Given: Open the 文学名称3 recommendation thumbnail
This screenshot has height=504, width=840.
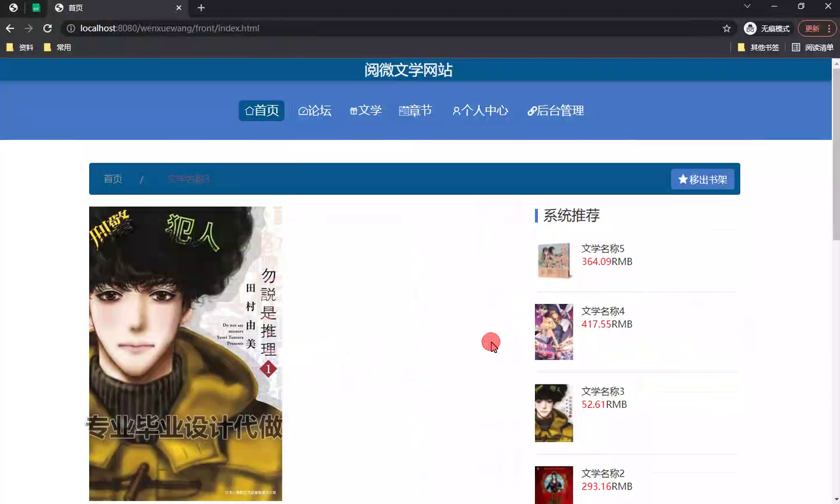Looking at the screenshot, I should tap(554, 413).
